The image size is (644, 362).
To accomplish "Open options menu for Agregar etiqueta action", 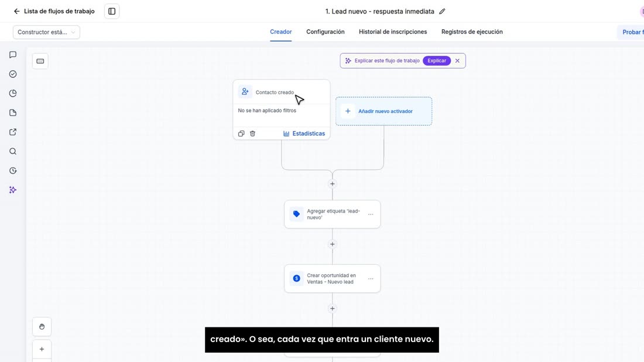I will [371, 214].
